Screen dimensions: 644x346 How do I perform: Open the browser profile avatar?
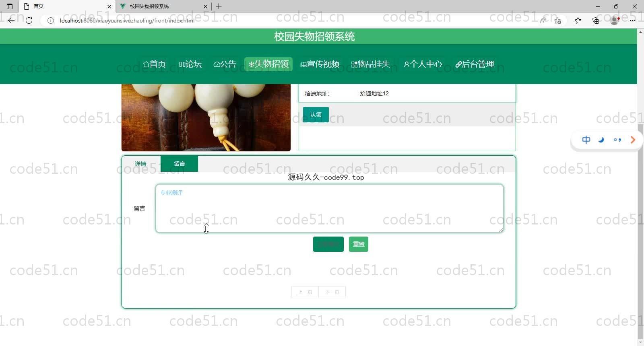(x=615, y=21)
